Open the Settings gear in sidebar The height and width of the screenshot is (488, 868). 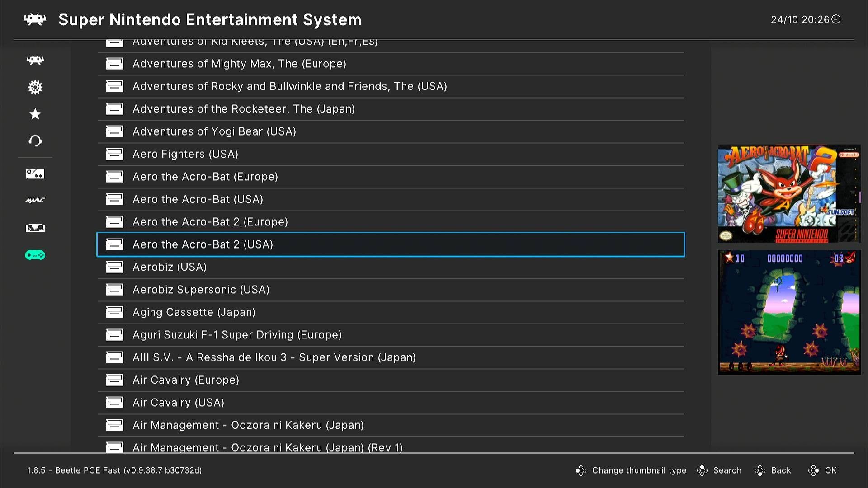pyautogui.click(x=35, y=87)
